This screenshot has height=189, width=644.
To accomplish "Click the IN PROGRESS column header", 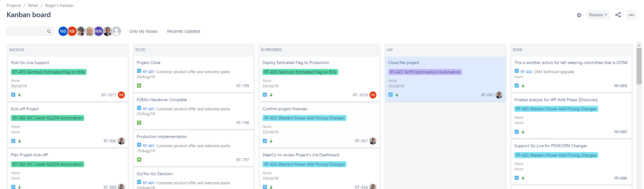I will (x=271, y=50).
